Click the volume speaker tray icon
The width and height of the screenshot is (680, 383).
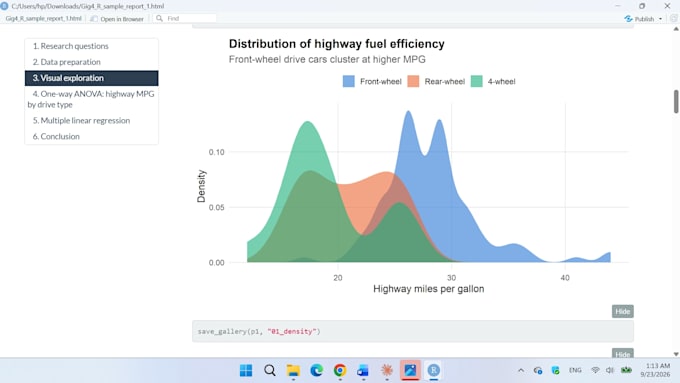click(x=610, y=370)
